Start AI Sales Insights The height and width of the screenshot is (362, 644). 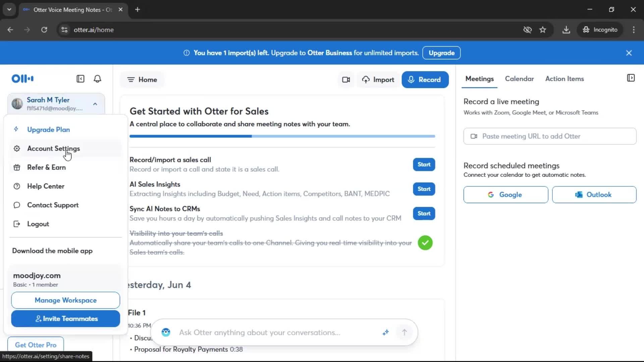(424, 189)
